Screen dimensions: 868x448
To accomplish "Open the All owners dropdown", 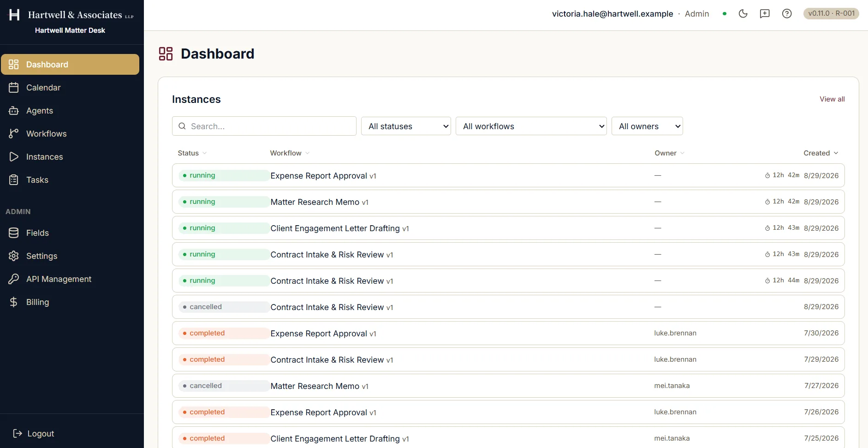I will point(647,126).
